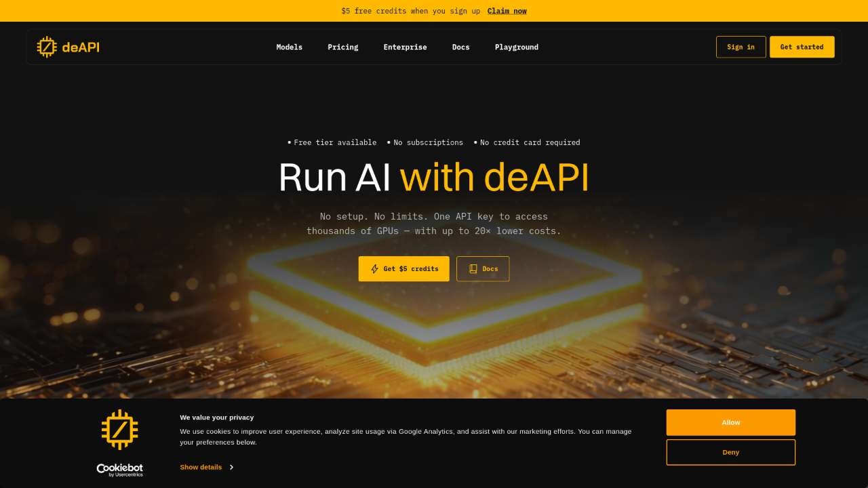Expand the Show details chevron arrow

pyautogui.click(x=231, y=467)
